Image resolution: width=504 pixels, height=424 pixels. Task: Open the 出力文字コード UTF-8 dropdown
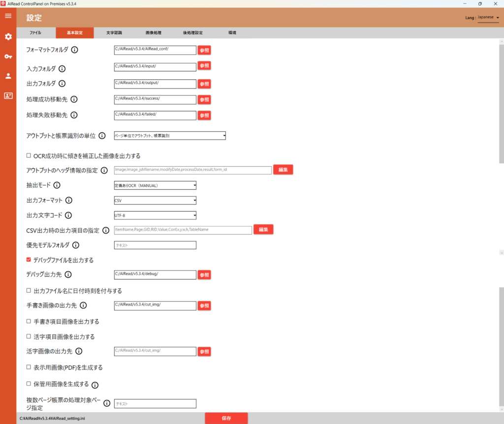point(155,215)
